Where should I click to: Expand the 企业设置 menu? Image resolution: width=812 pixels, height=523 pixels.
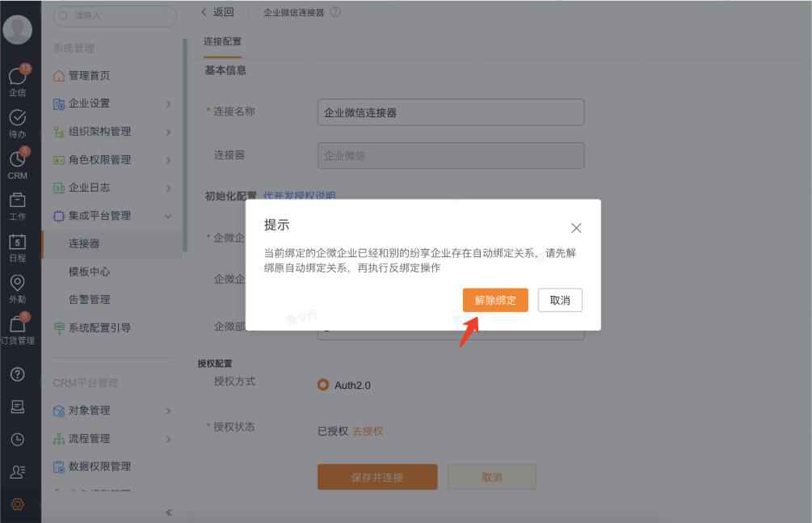111,103
